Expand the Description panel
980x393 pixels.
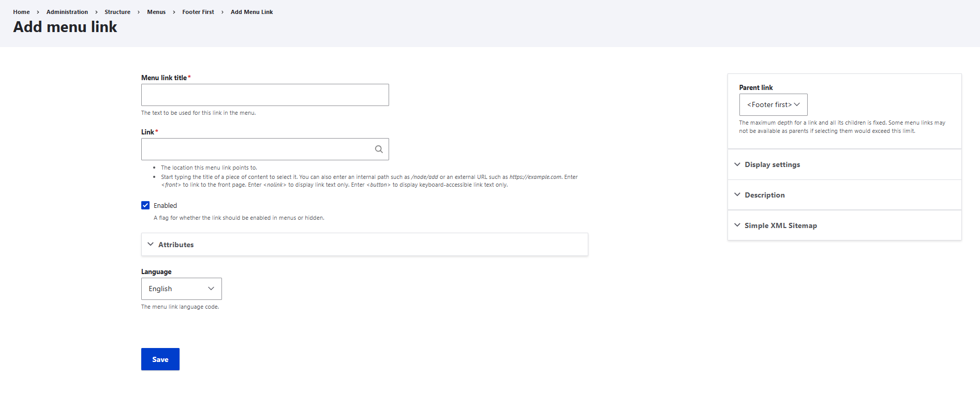[x=844, y=195]
